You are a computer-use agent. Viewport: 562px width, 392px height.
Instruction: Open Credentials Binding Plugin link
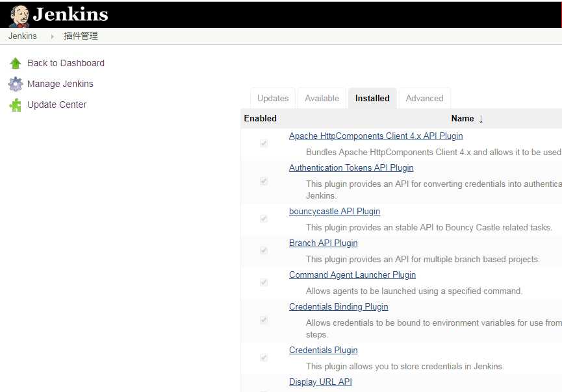click(x=338, y=307)
